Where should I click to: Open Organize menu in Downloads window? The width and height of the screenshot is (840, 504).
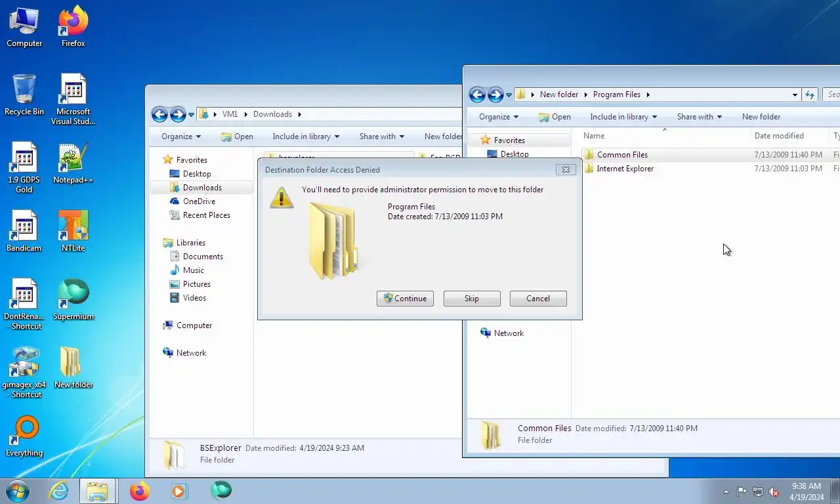(181, 136)
